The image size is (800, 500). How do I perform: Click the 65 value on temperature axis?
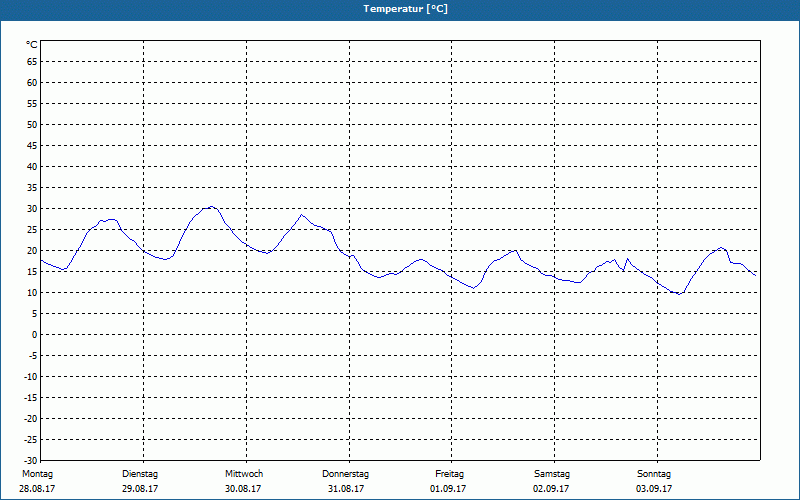[32, 62]
